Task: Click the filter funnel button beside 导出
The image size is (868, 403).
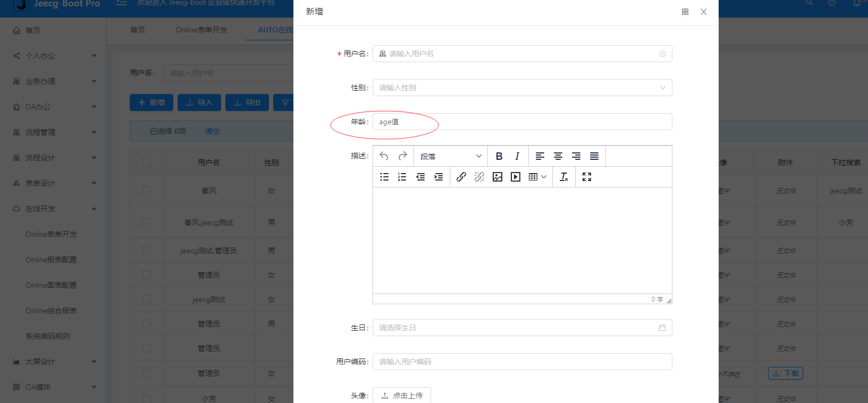Action: pos(284,102)
